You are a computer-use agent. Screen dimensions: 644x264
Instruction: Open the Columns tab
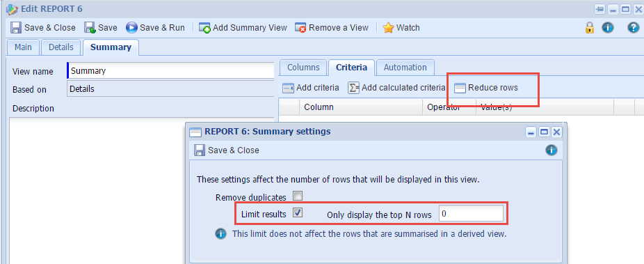(303, 68)
